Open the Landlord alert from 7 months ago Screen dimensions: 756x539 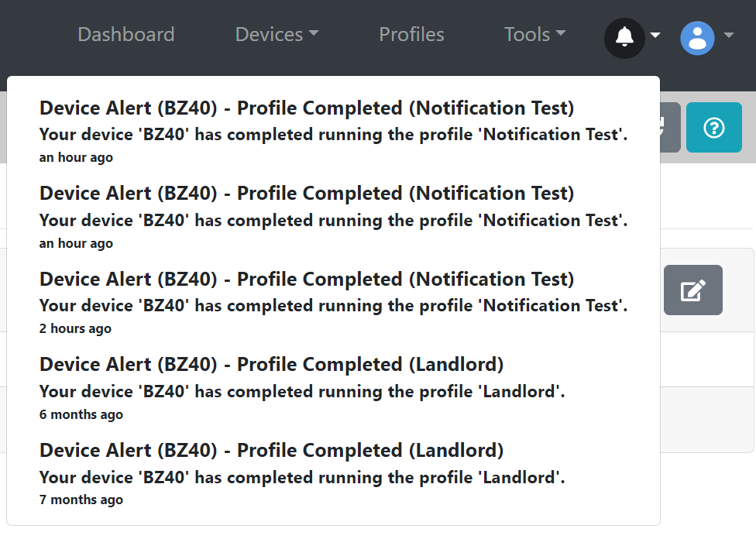click(x=271, y=450)
